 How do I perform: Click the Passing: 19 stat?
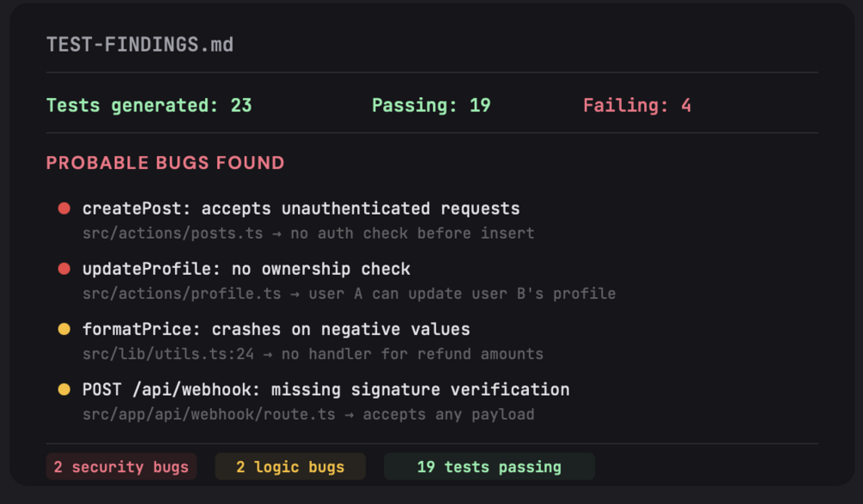click(431, 106)
